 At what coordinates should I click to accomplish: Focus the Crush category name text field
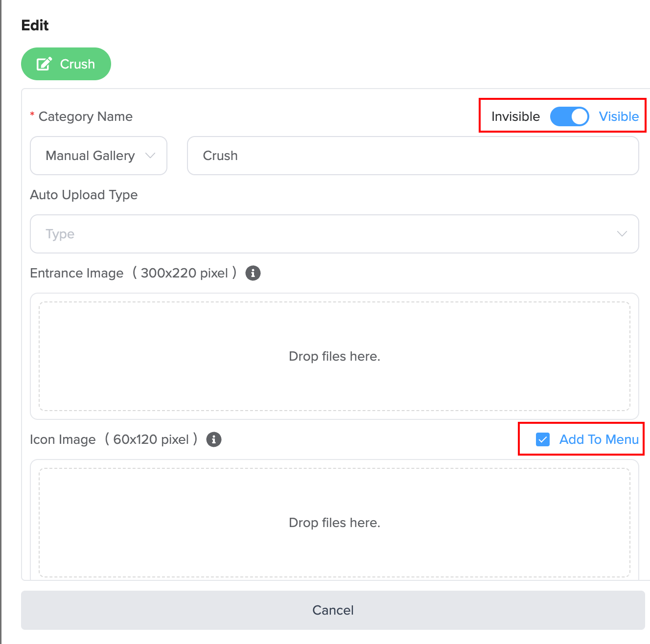pos(413,156)
